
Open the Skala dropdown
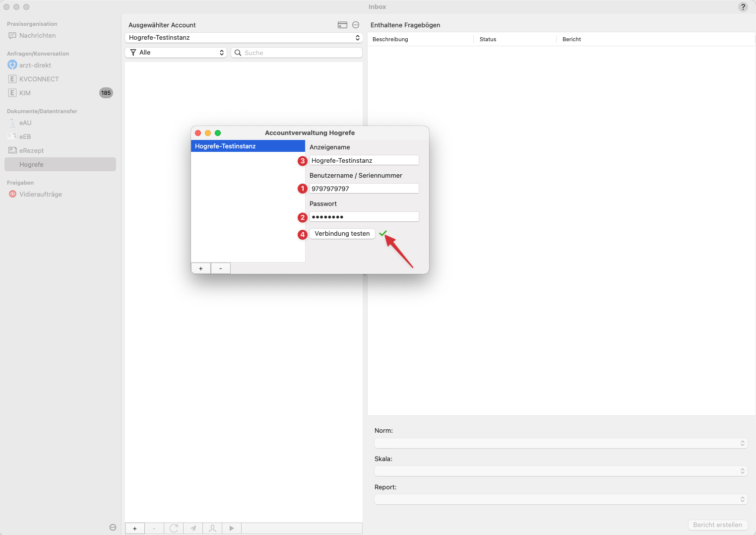(561, 471)
